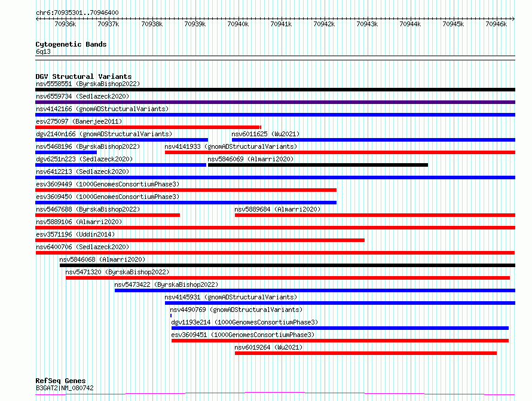The width and height of the screenshot is (532, 401).
Task: Click nsv5889684 (Almarri2020) label
Action: (277, 209)
